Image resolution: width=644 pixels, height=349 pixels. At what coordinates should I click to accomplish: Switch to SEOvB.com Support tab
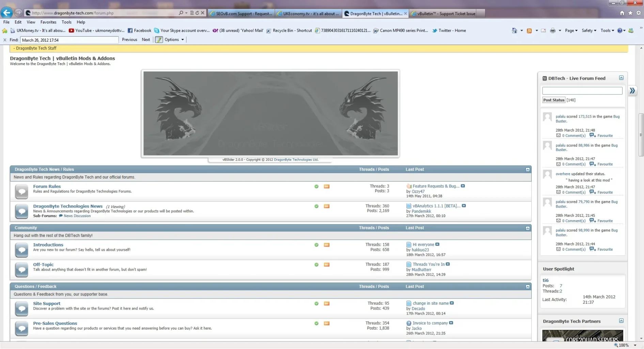click(x=241, y=14)
